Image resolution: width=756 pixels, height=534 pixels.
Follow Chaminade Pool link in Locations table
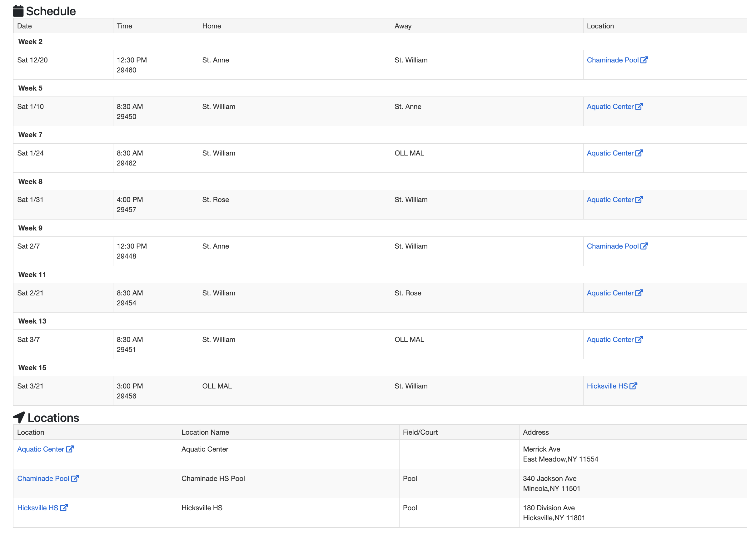(x=43, y=478)
